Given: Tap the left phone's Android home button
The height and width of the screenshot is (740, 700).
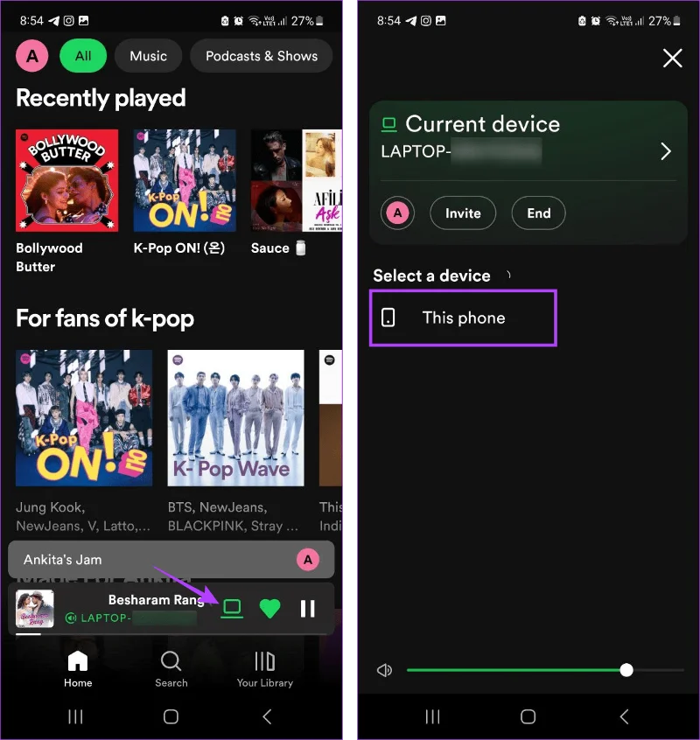Looking at the screenshot, I should [x=171, y=716].
